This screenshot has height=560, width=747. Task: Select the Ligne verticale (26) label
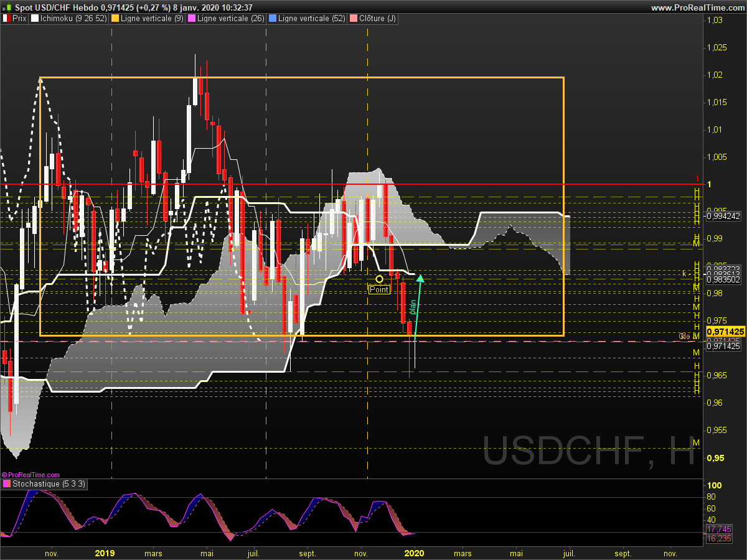point(230,19)
